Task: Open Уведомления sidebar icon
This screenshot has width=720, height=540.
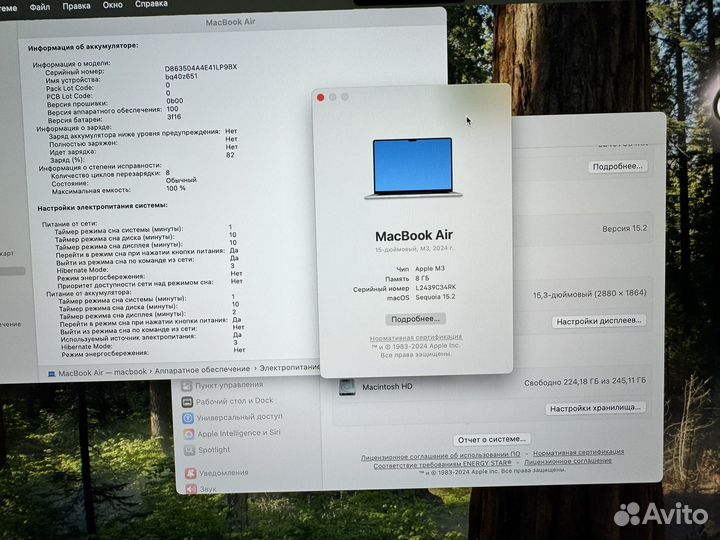Action: pyautogui.click(x=191, y=473)
